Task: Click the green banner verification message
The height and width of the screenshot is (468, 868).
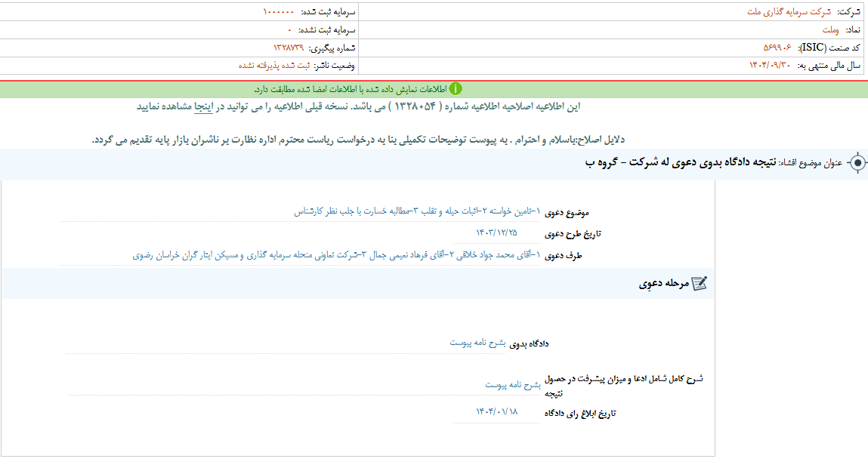Action: click(350, 89)
